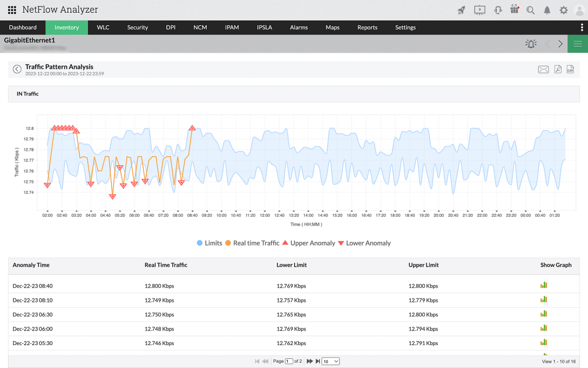Open the interface alarm bell icon
The width and height of the screenshot is (588, 368).
(531, 43)
